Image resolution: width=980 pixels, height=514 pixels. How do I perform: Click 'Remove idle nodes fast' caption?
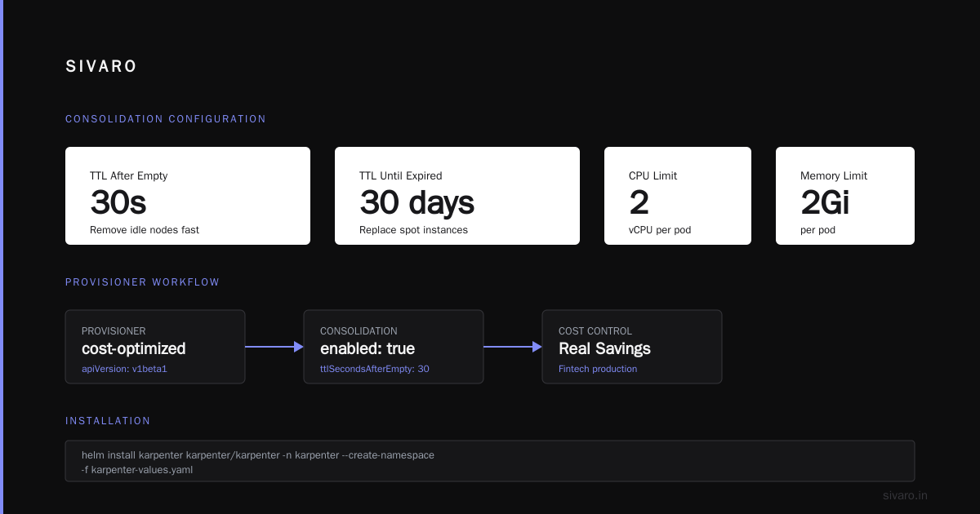tap(145, 230)
